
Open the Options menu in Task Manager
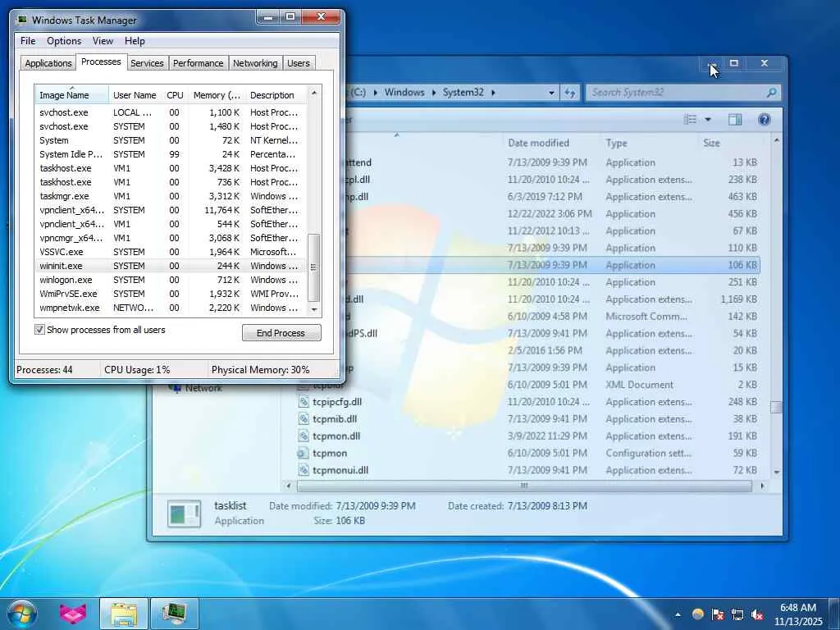pyautogui.click(x=63, y=41)
